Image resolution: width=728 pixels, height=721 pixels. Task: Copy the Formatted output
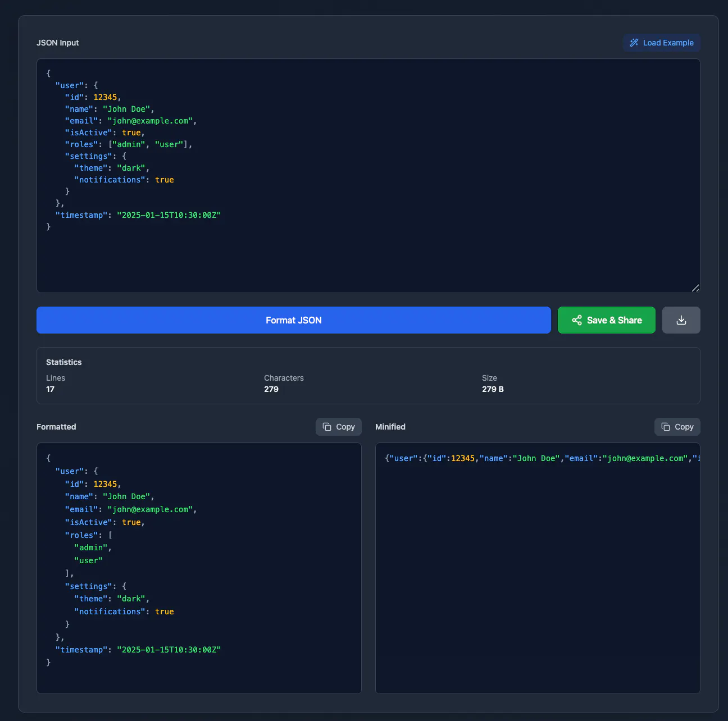[x=338, y=427]
